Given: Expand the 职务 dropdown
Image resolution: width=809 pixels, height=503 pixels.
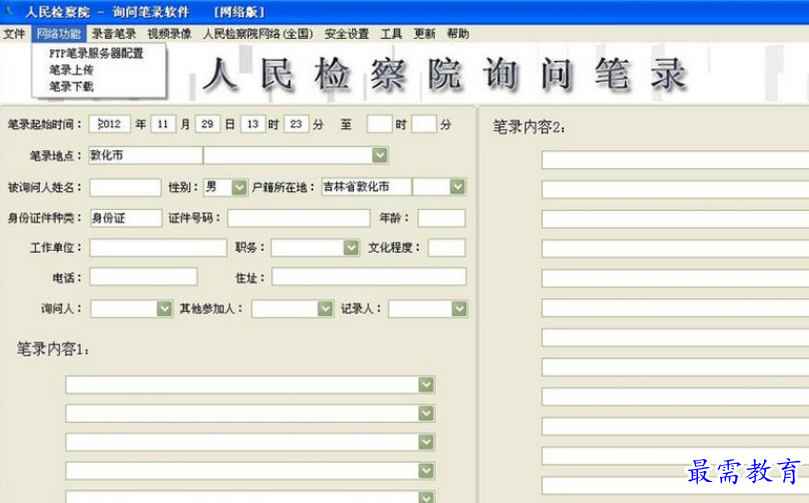Looking at the screenshot, I should point(351,248).
